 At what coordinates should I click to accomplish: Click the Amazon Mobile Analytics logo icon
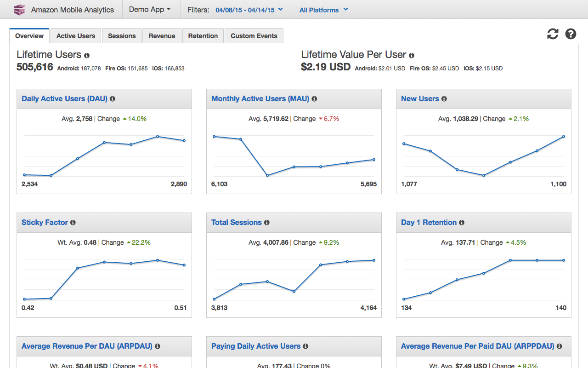[x=19, y=10]
